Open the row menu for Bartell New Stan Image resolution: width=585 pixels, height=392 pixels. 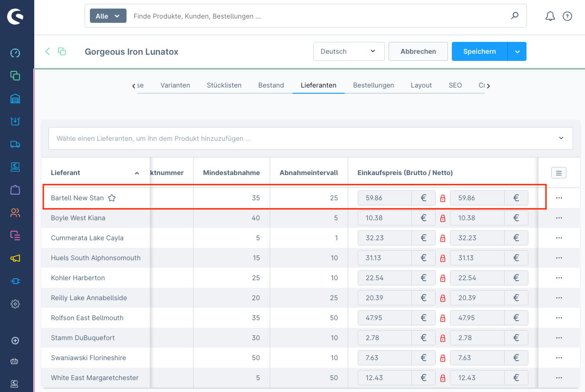(559, 198)
